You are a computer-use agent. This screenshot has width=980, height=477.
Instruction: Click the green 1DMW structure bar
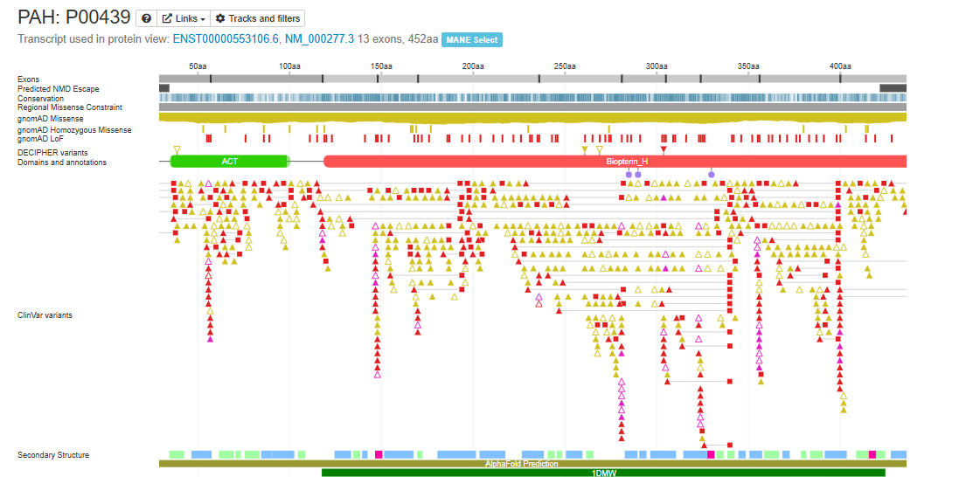click(603, 473)
